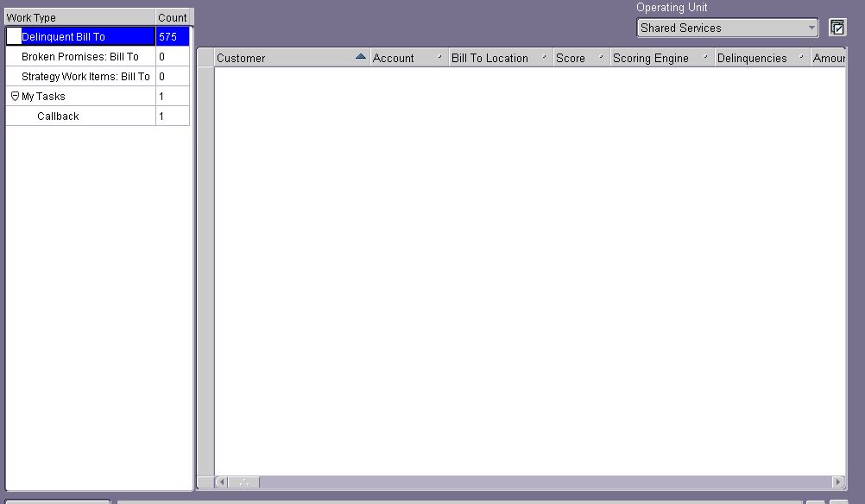Viewport: 865px width, 504px height.
Task: Open the Callback task type
Action: [x=58, y=117]
